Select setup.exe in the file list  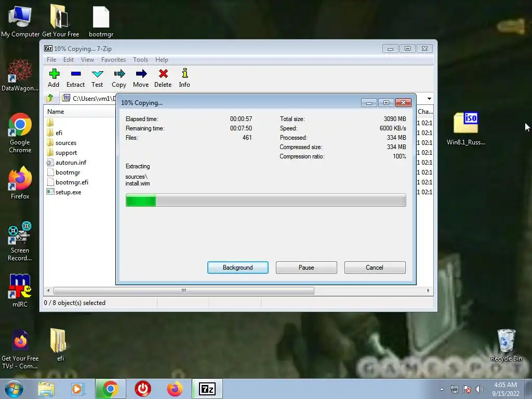coord(68,192)
